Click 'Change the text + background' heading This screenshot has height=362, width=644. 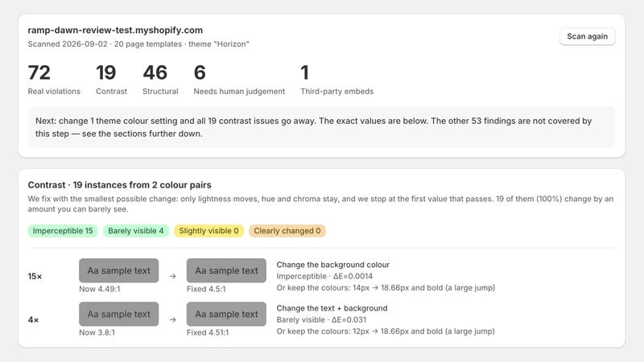point(332,308)
